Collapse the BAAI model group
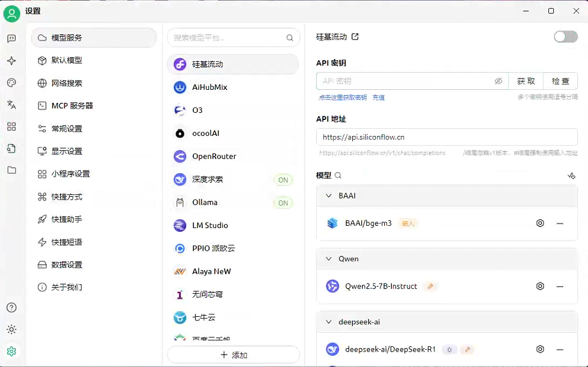Viewport: 588px width, 367px height. [x=328, y=196]
